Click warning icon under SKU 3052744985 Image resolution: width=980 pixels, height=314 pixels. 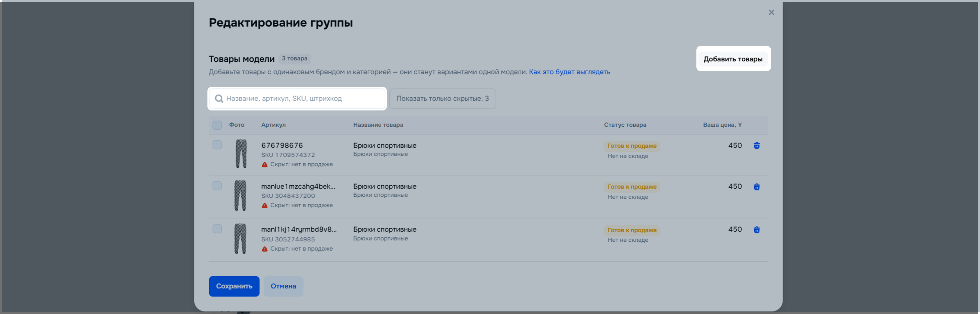point(264,249)
